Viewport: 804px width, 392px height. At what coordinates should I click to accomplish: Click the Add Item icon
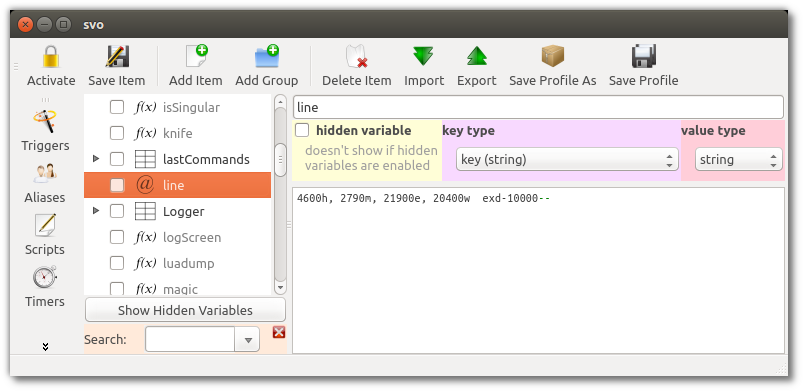[196, 56]
